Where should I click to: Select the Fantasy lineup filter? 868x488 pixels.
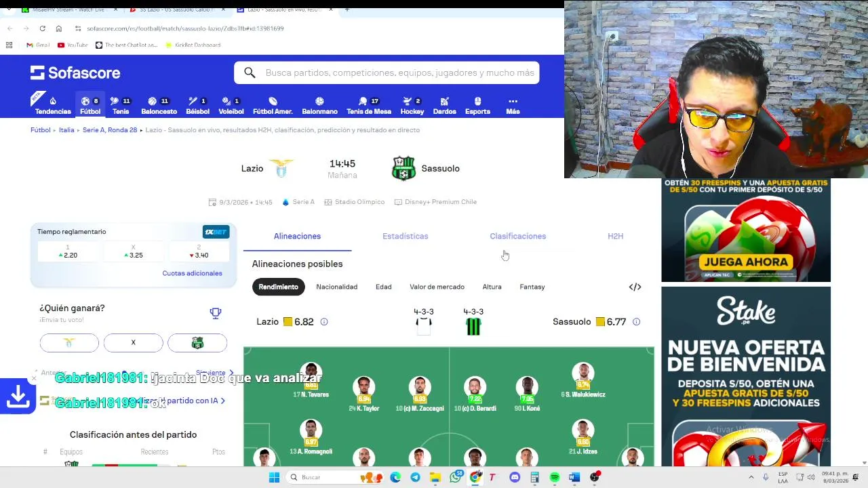tap(532, 287)
